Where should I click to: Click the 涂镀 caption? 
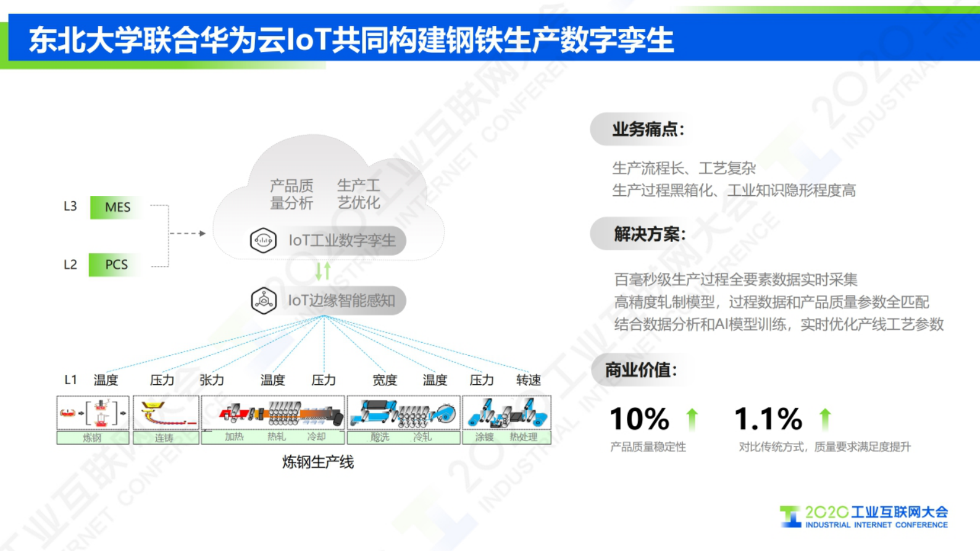[x=484, y=437]
